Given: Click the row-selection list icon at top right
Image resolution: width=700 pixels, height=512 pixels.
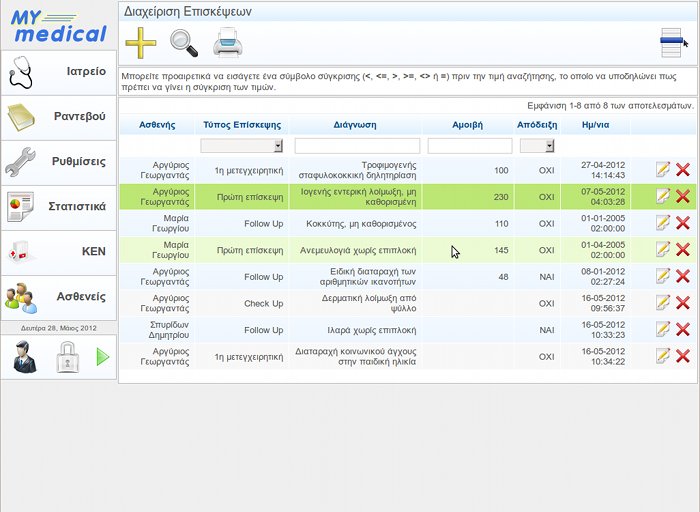Looking at the screenshot, I should pos(672,43).
